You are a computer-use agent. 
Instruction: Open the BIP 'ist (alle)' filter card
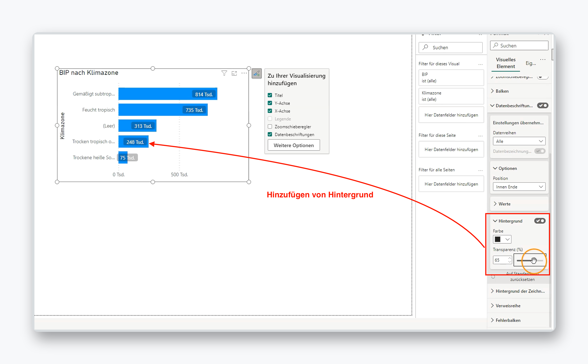coord(451,78)
